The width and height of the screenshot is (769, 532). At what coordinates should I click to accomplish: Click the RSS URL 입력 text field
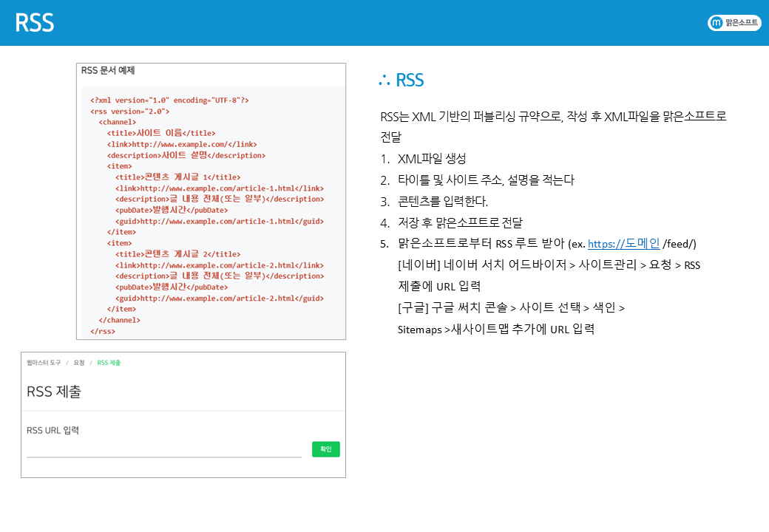(x=164, y=449)
